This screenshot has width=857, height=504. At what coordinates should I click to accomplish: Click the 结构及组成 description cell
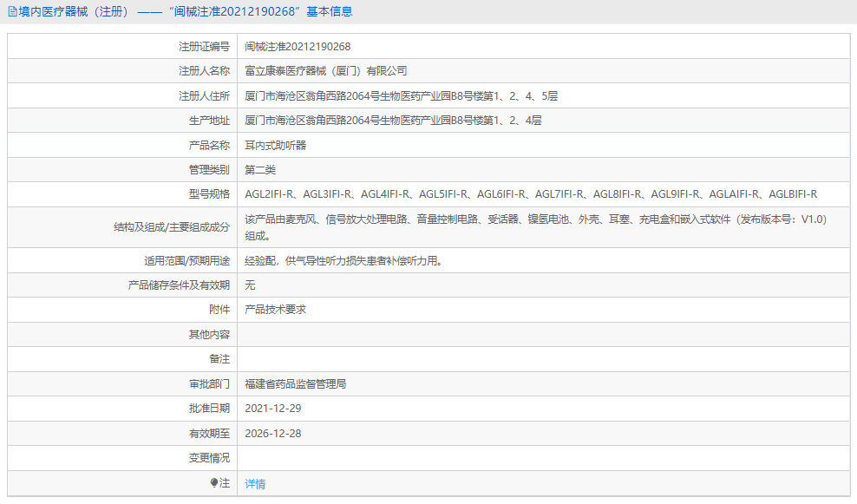click(520, 229)
